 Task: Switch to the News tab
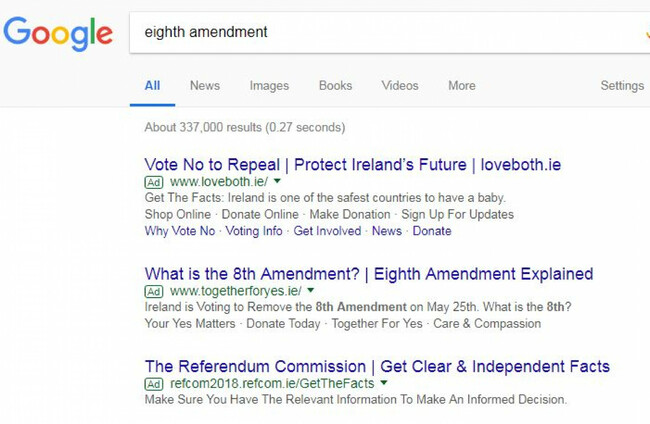point(204,85)
